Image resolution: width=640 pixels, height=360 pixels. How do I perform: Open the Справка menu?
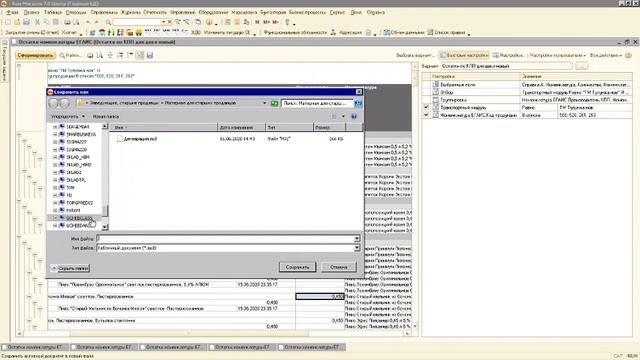click(x=376, y=12)
